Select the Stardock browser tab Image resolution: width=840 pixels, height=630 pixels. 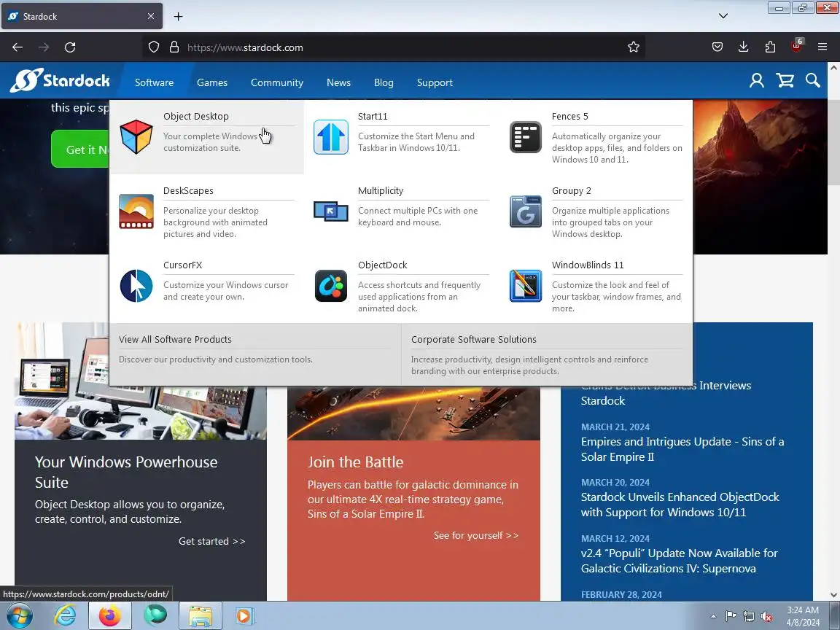(82, 17)
